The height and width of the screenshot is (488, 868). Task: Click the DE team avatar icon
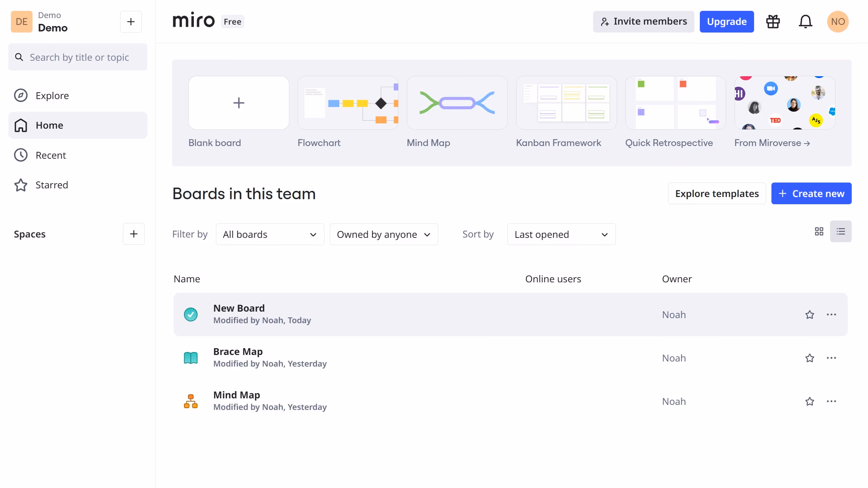[22, 22]
